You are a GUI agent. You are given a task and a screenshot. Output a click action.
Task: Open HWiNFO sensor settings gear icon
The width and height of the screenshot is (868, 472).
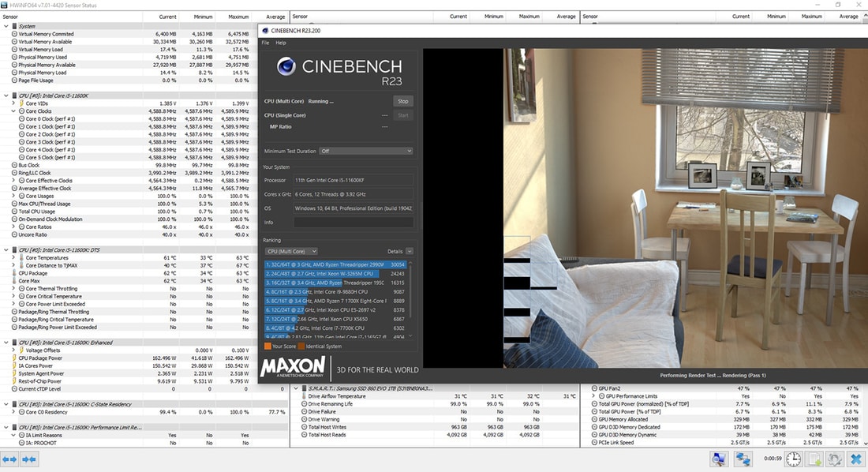point(835,459)
